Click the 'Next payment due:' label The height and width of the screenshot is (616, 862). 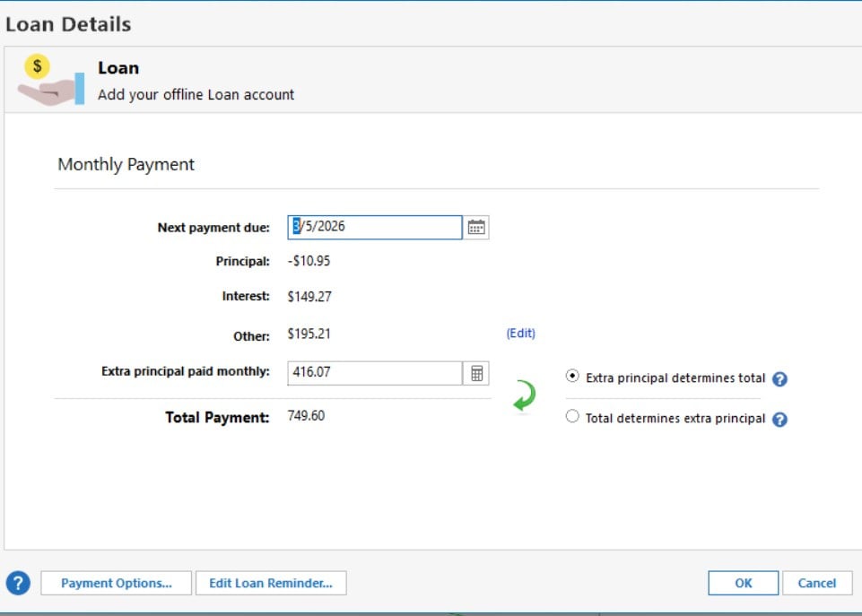click(213, 228)
